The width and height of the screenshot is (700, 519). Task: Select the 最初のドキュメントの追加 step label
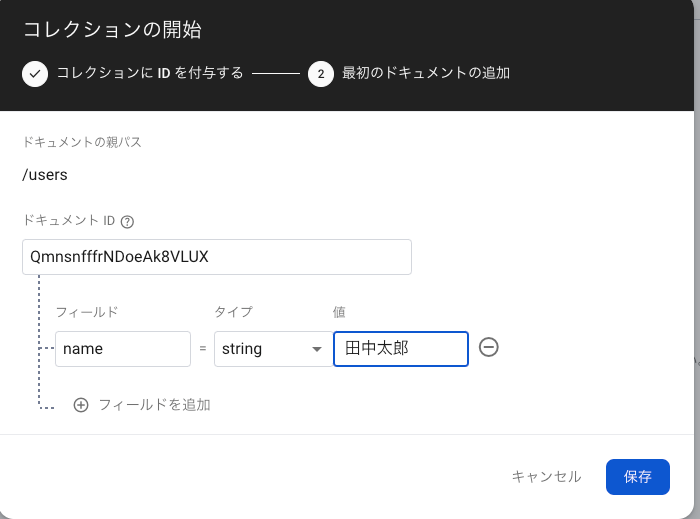point(426,73)
